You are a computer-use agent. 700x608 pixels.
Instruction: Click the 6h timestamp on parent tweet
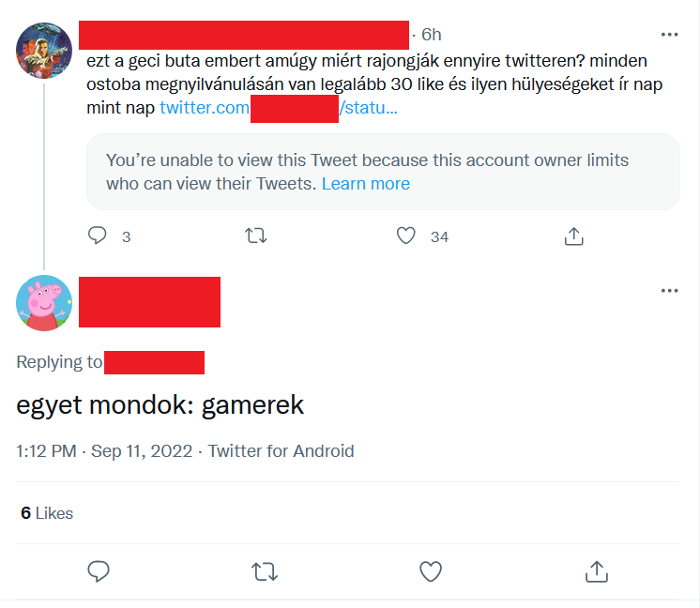(431, 35)
